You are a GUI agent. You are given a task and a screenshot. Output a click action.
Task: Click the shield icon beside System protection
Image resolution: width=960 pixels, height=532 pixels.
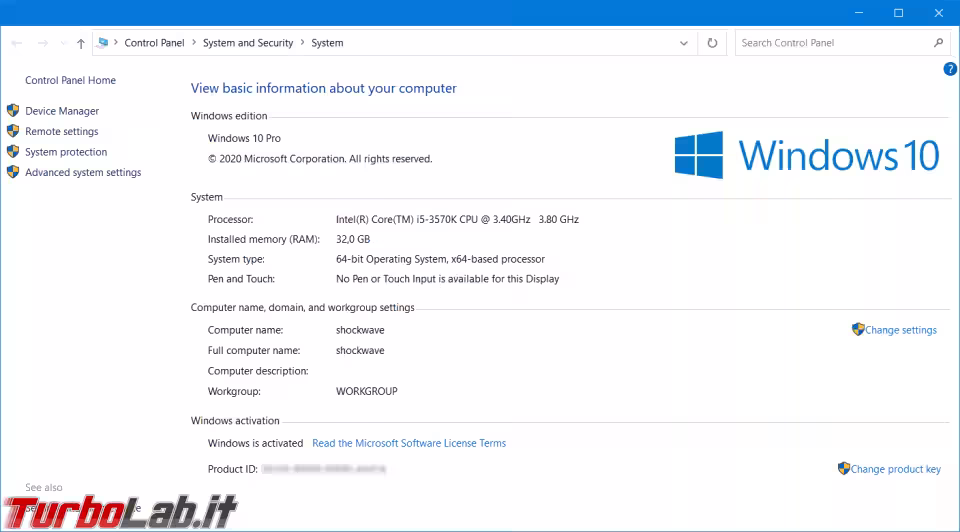(x=13, y=152)
